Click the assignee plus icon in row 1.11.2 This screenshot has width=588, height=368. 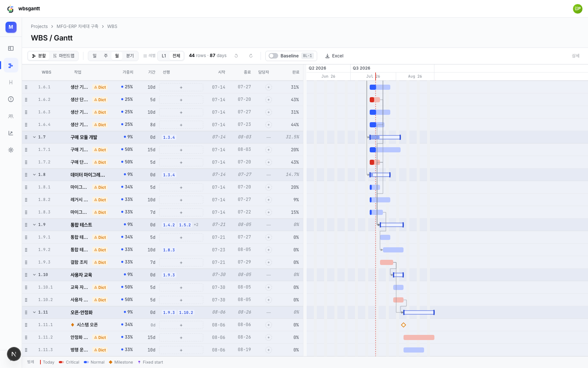tap(269, 337)
